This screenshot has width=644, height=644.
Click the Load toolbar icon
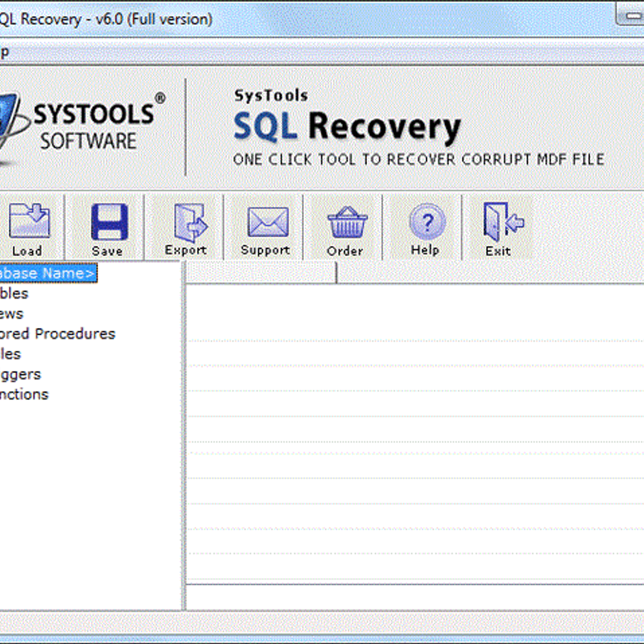tap(29, 220)
